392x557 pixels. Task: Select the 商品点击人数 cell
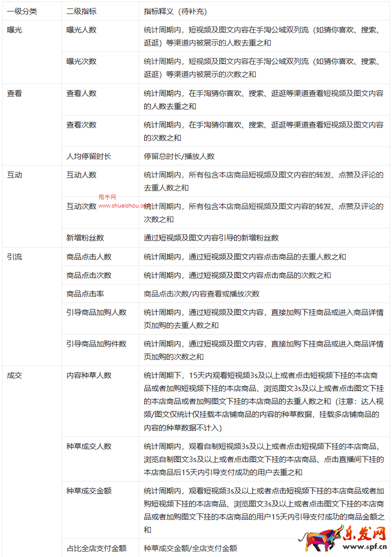100,256
